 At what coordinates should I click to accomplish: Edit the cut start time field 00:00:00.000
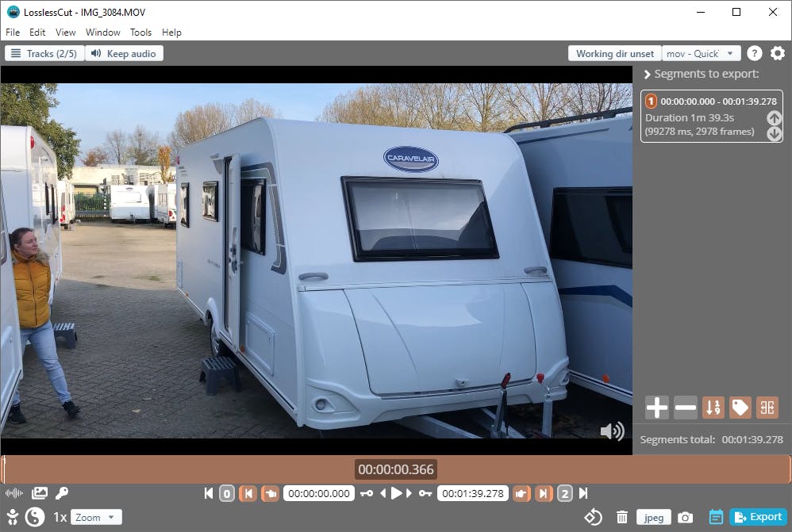[319, 493]
